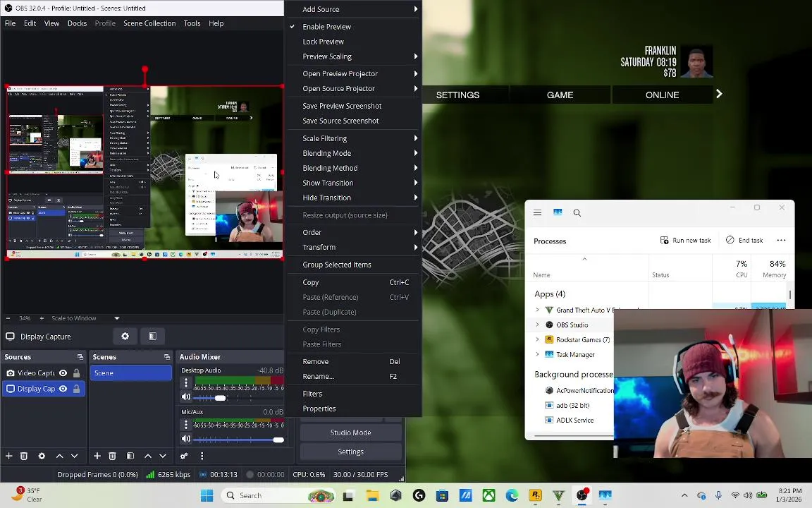Open advanced audio properties gears icon
The width and height of the screenshot is (812, 508).
[x=184, y=456]
